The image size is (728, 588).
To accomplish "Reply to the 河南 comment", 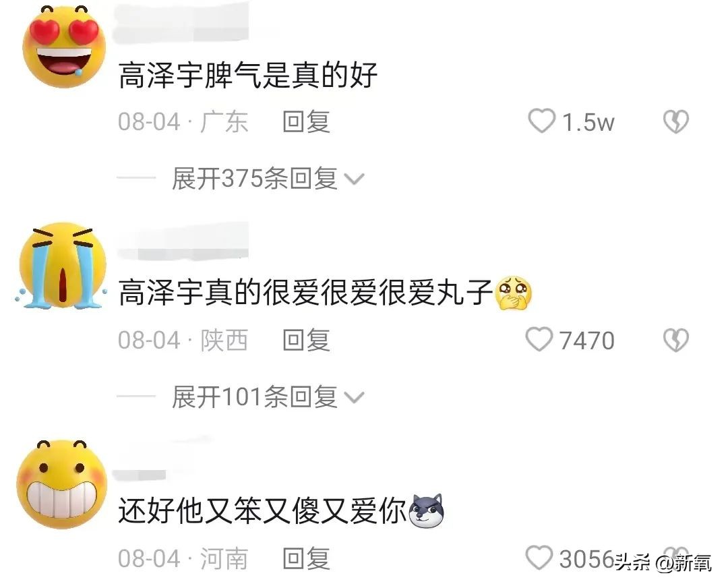I will click(307, 558).
